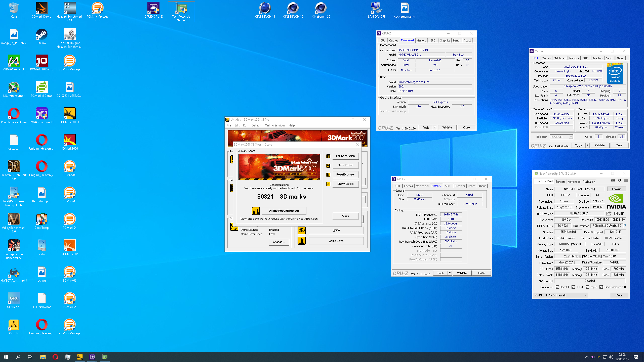Launch 3DMark2001 SE desktop shortcut
644x362 pixels.
click(70, 116)
